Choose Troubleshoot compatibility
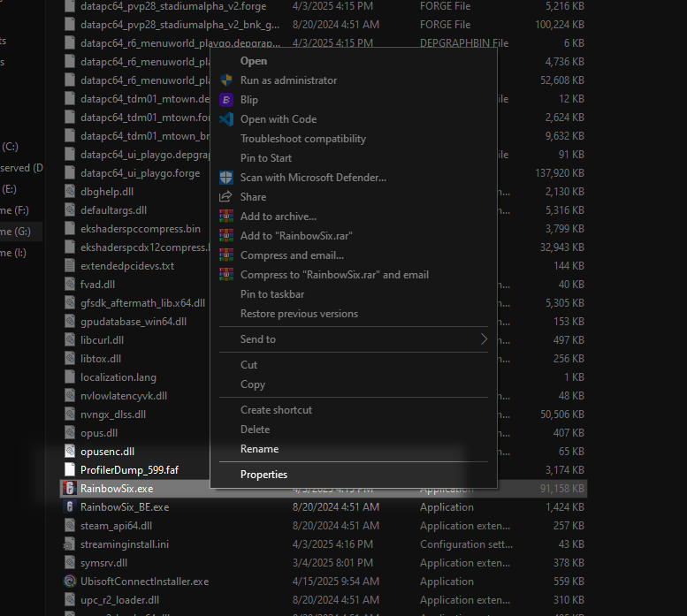The height and width of the screenshot is (616, 687). (353, 139)
